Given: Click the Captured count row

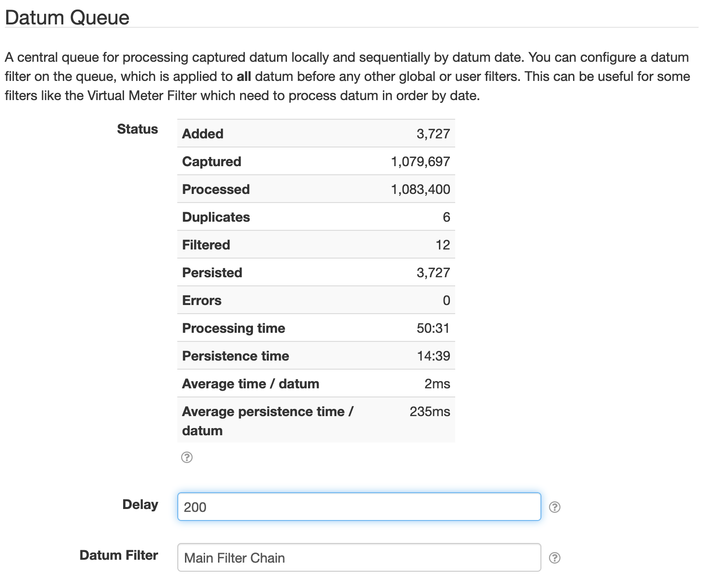Looking at the screenshot, I should (x=316, y=161).
